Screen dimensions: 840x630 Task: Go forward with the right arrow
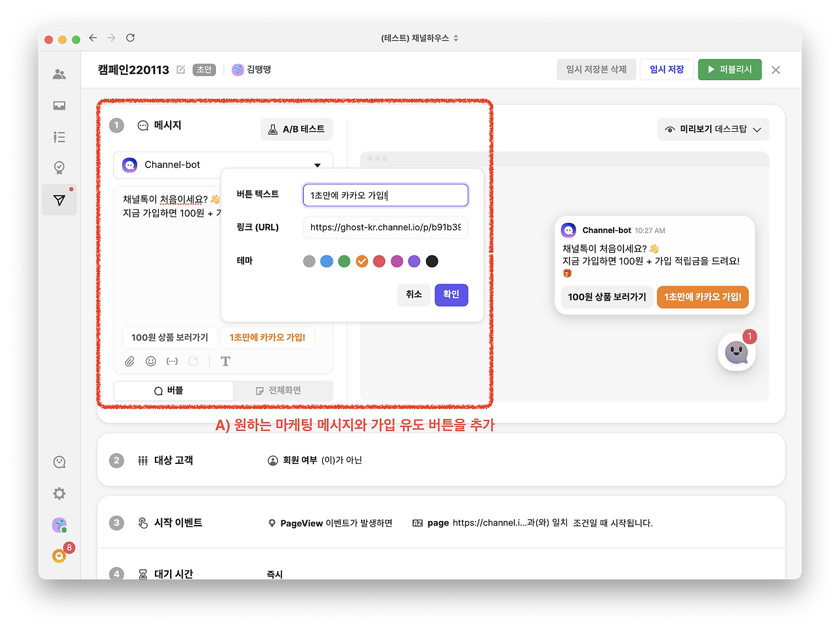(x=112, y=38)
